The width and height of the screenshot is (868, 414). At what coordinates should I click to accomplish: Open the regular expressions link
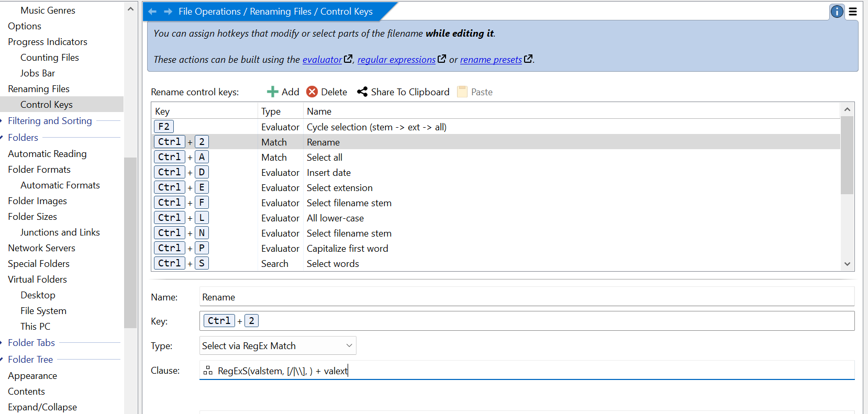(x=396, y=60)
